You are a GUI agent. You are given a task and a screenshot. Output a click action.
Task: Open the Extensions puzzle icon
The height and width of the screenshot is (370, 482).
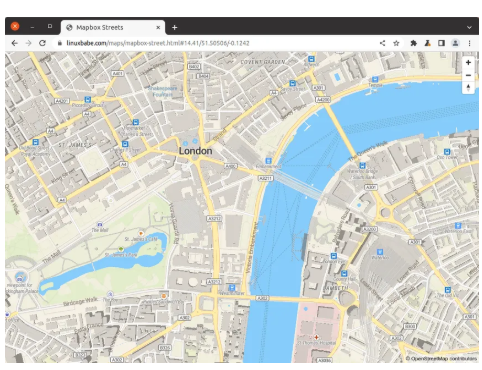pos(413,43)
